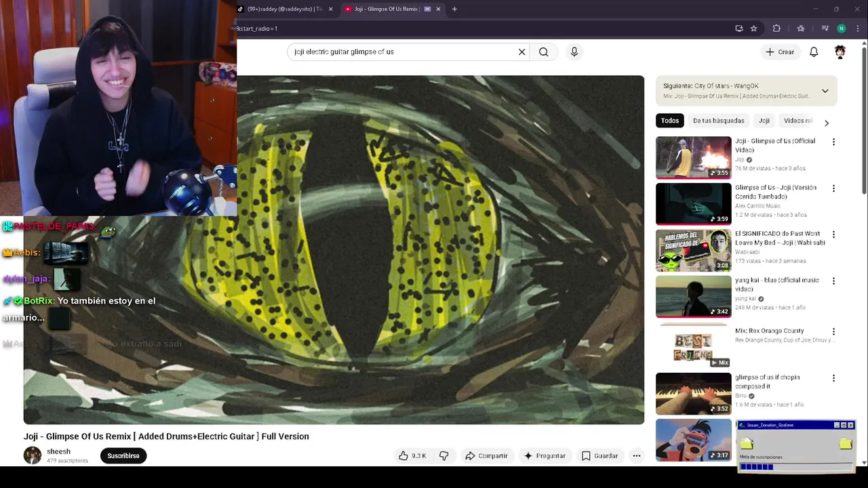Switch to the Joji Glimpse Of Us browser tab

[387, 9]
